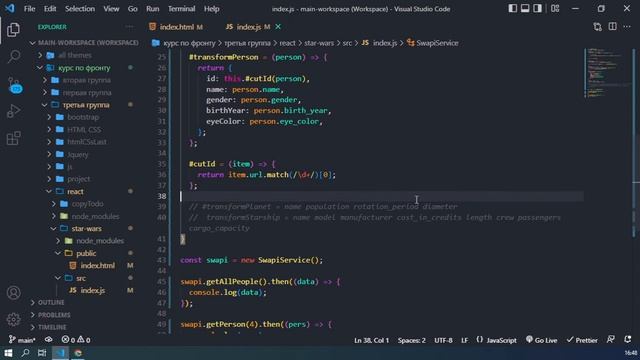Expand the HTML_CSS folder
The width and height of the screenshot is (640, 360).
(x=84, y=130)
